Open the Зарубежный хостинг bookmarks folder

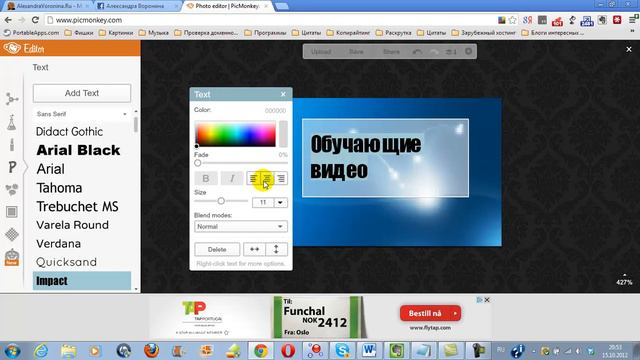[x=484, y=33]
